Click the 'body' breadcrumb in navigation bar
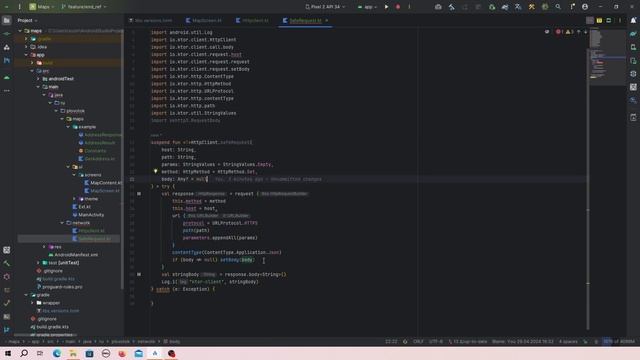The height and width of the screenshot is (360, 640). [x=172, y=342]
